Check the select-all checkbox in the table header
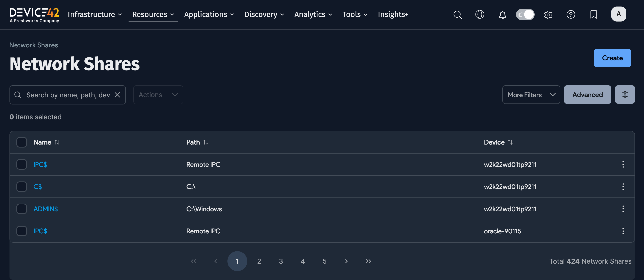644x280 pixels. click(22, 142)
